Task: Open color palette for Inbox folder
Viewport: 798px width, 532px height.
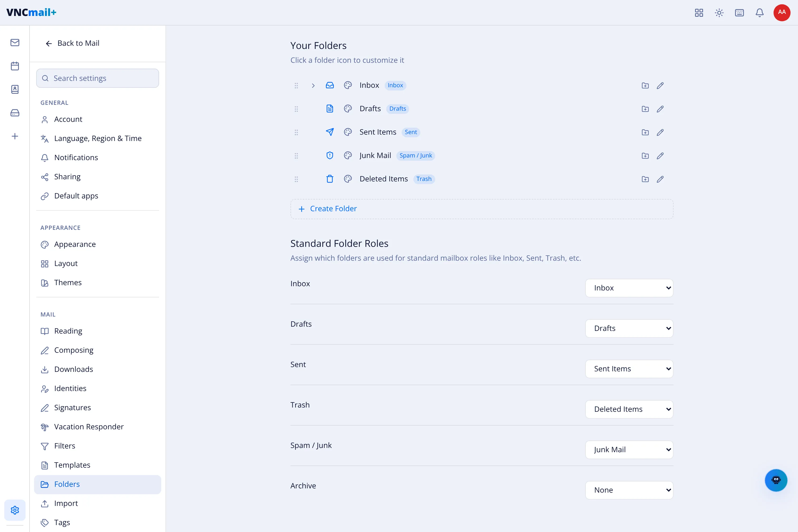Action: click(x=348, y=85)
